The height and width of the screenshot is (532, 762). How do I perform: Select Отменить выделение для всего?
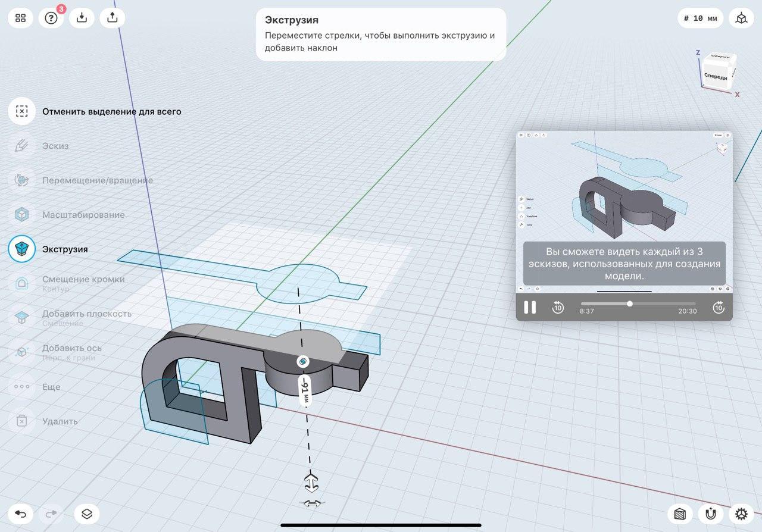coord(112,111)
